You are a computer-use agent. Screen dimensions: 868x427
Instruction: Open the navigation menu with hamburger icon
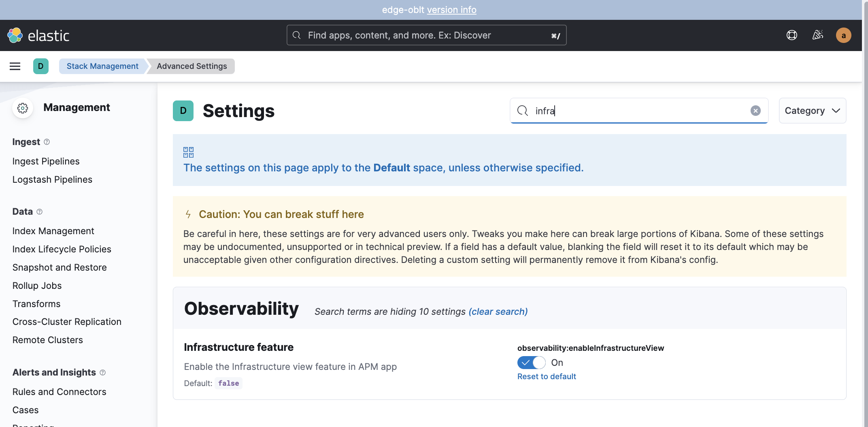15,66
